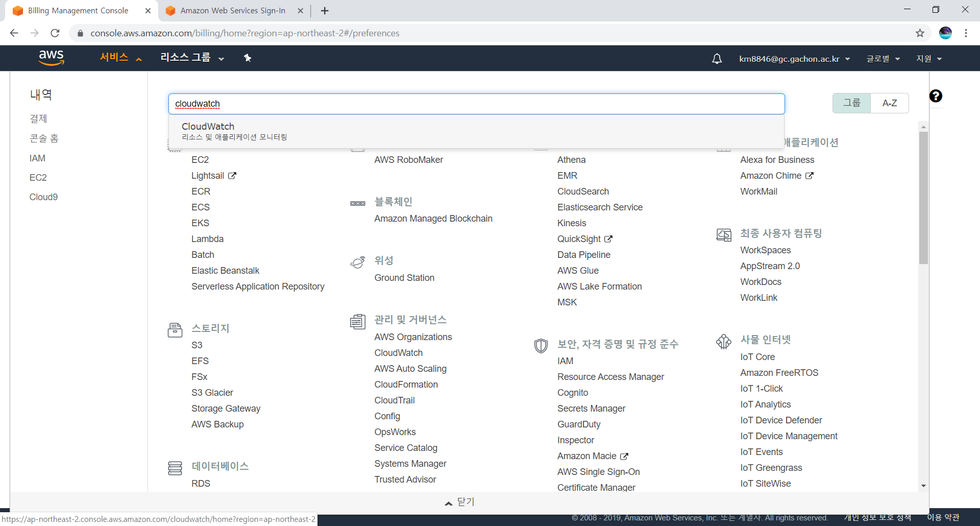
Task: Close the Amazon Web Services Sign-In tab
Action: click(x=300, y=11)
